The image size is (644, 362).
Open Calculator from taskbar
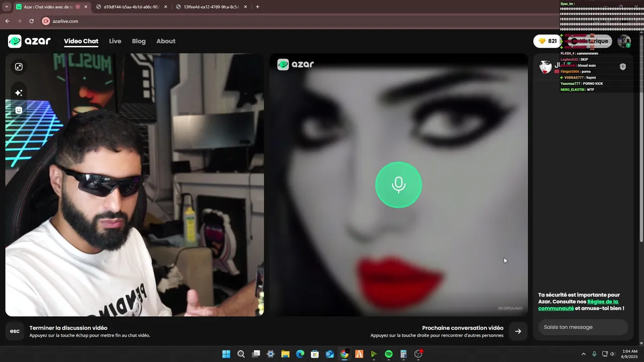403,354
